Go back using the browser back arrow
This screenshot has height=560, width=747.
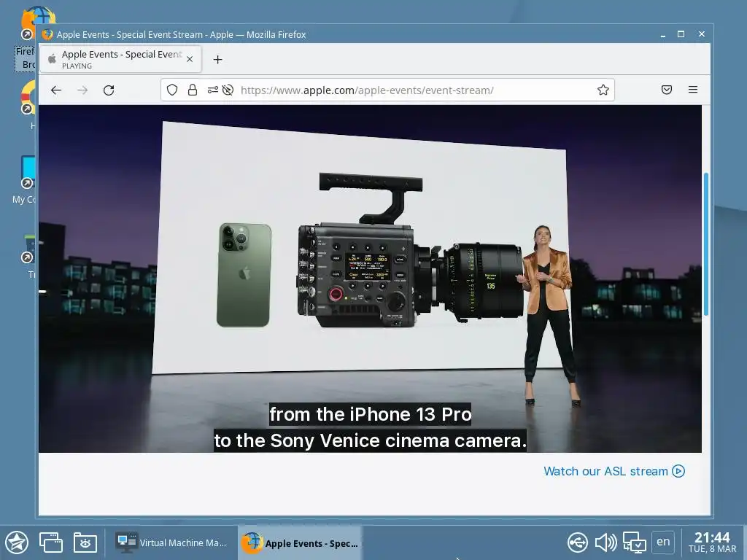tap(56, 90)
